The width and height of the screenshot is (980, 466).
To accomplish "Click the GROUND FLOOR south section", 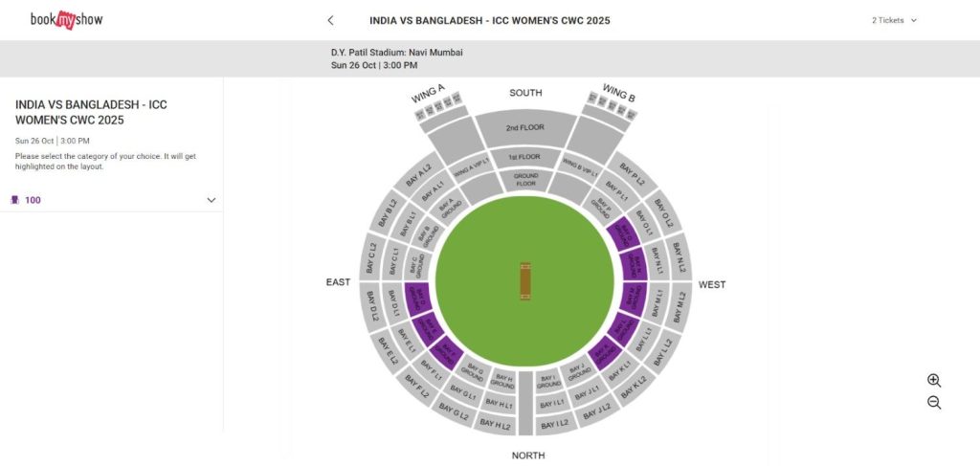I will [x=525, y=179].
